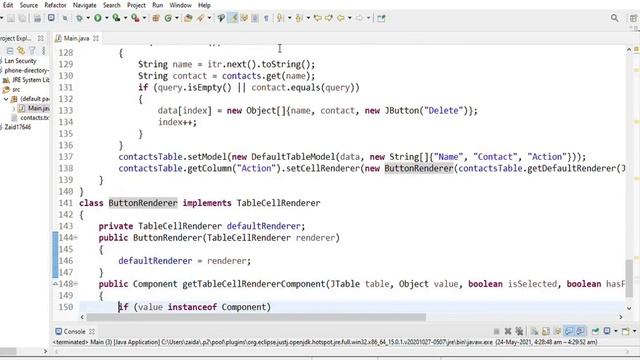Select the Console view tab

[x=74, y=331]
